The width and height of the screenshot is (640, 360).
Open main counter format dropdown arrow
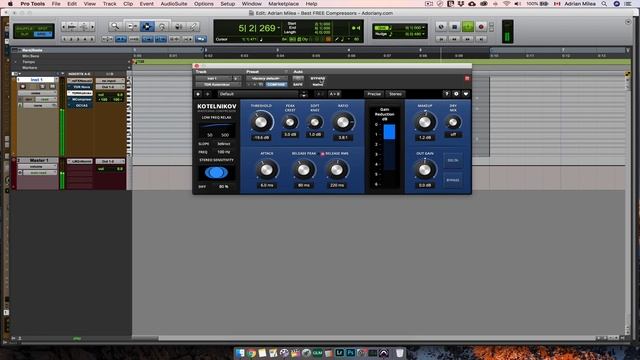click(x=279, y=28)
